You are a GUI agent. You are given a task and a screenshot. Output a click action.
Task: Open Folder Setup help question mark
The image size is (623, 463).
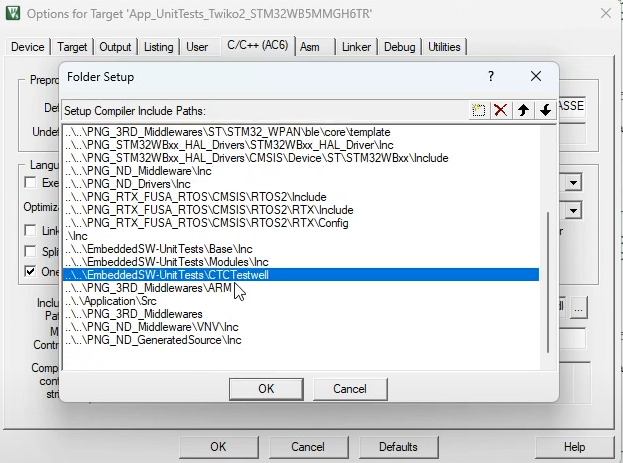[491, 76]
